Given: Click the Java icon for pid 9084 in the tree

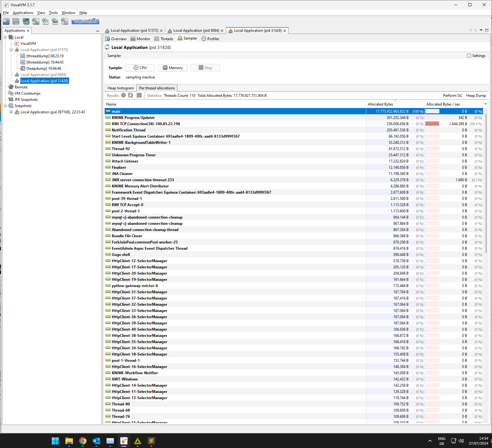Looking at the screenshot, I should (17, 74).
